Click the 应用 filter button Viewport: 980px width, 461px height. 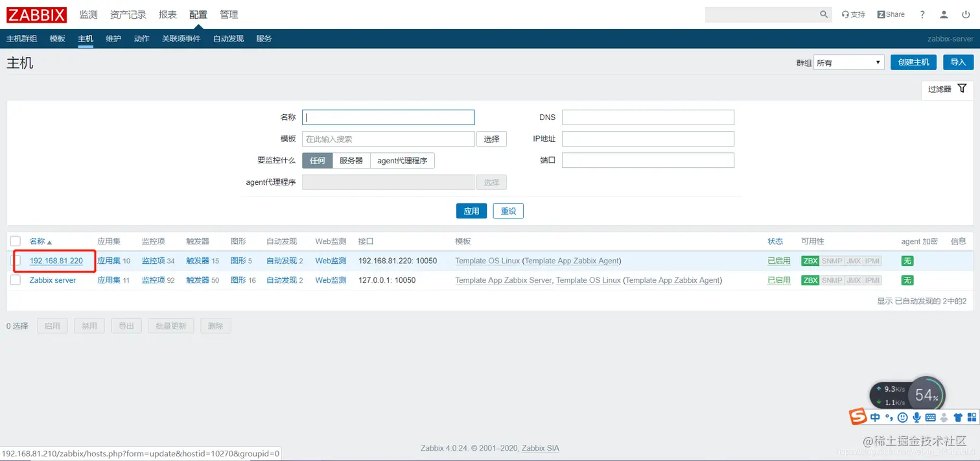click(471, 211)
